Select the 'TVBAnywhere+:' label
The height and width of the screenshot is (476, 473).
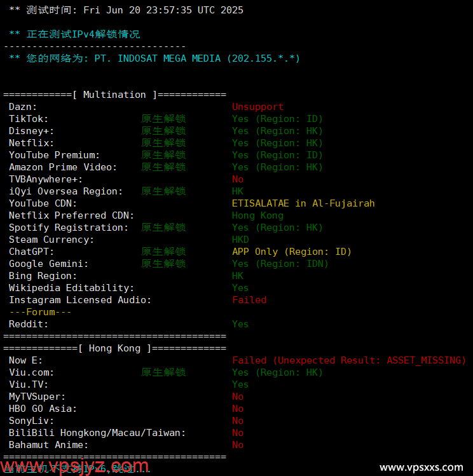tap(46, 179)
